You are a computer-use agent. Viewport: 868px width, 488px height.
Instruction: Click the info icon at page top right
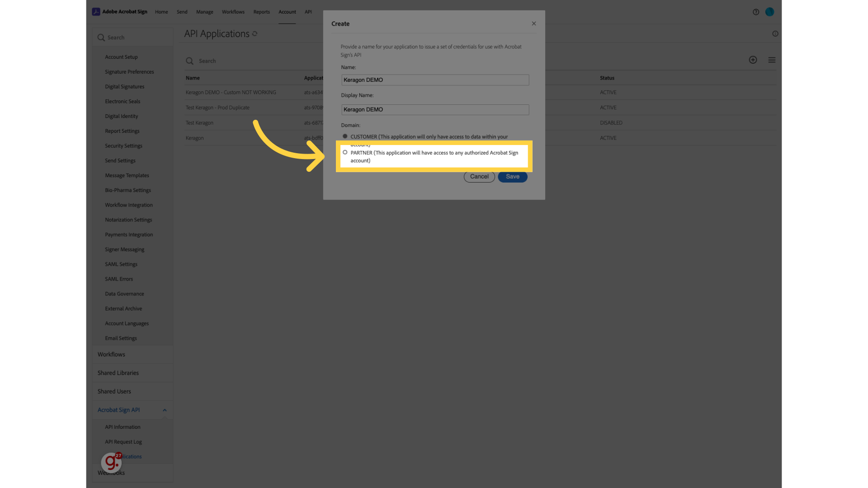[x=775, y=34]
